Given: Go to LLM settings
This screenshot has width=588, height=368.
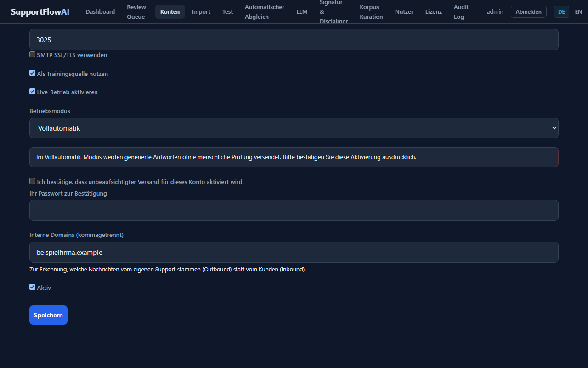Looking at the screenshot, I should pyautogui.click(x=302, y=12).
